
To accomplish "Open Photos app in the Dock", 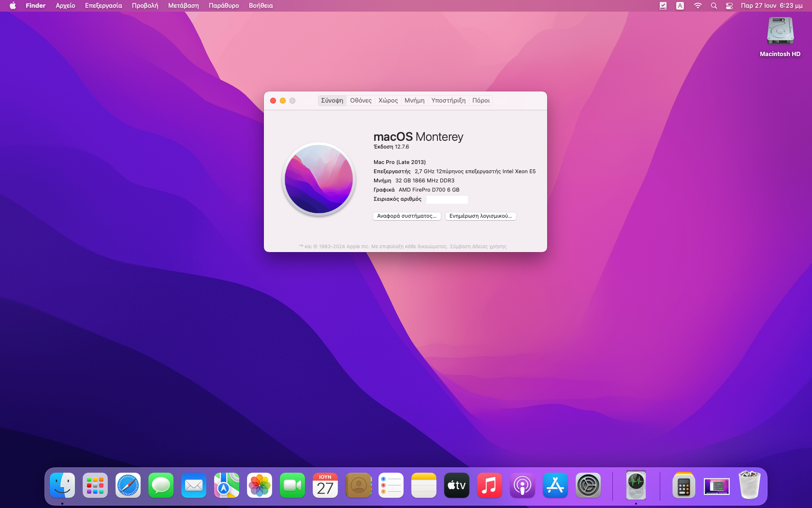I will (x=260, y=485).
